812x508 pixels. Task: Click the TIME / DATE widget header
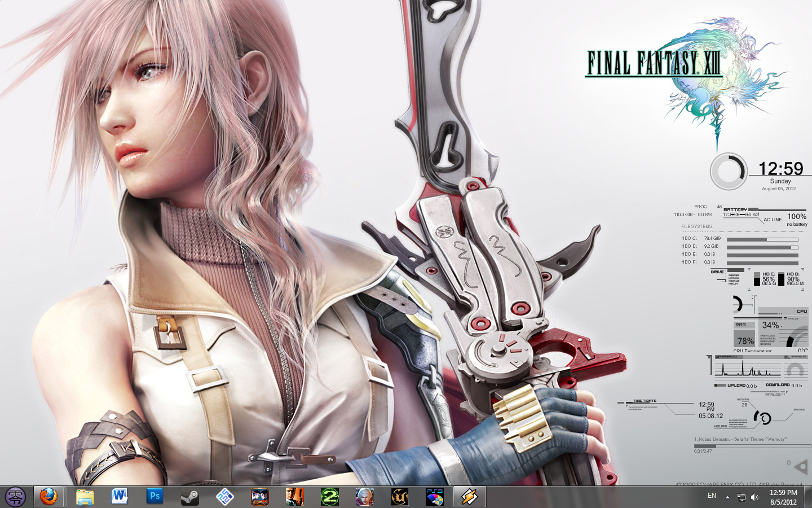(x=645, y=401)
